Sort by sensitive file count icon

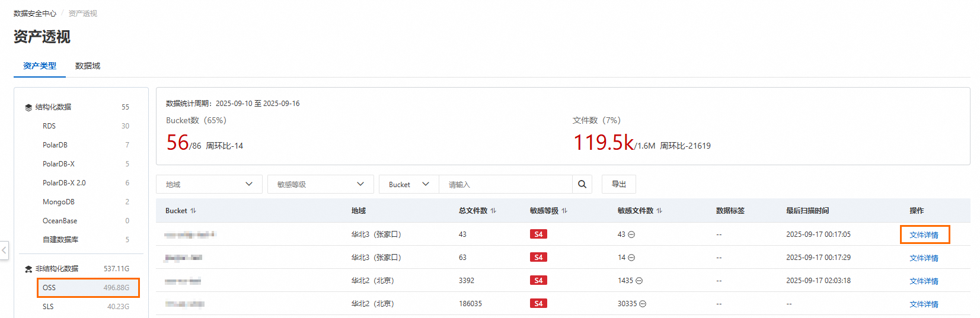(659, 211)
